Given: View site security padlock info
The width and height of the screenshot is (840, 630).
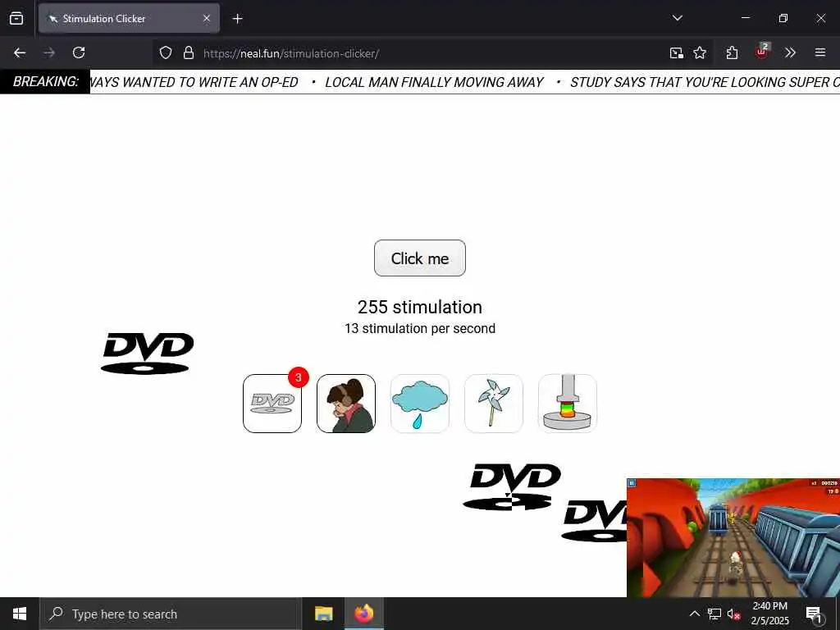Looking at the screenshot, I should click(x=189, y=53).
